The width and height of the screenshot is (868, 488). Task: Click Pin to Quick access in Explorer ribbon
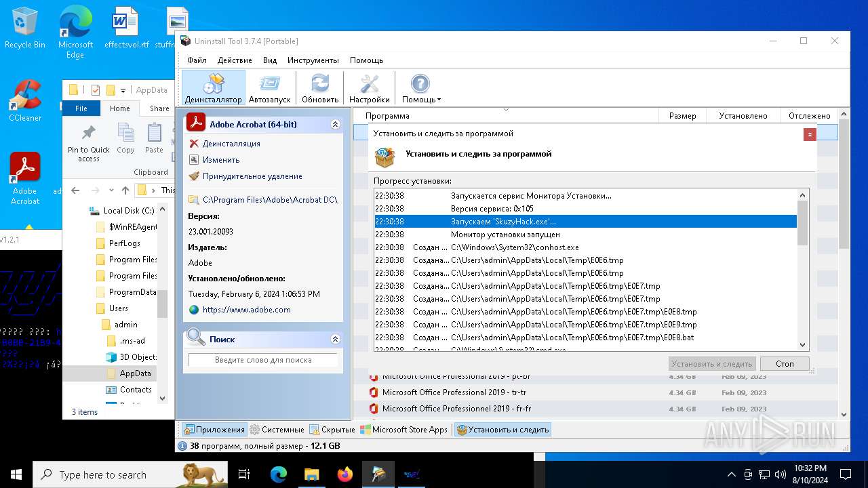[88, 143]
